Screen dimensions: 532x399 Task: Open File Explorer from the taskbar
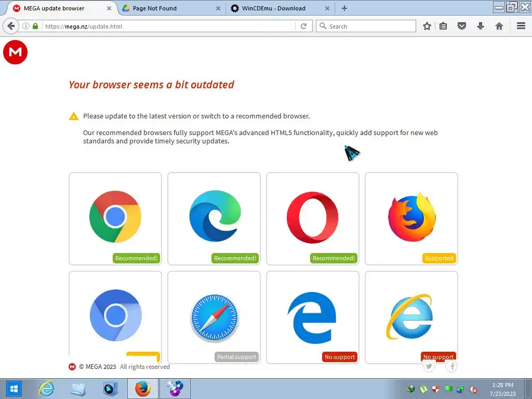tap(78, 389)
